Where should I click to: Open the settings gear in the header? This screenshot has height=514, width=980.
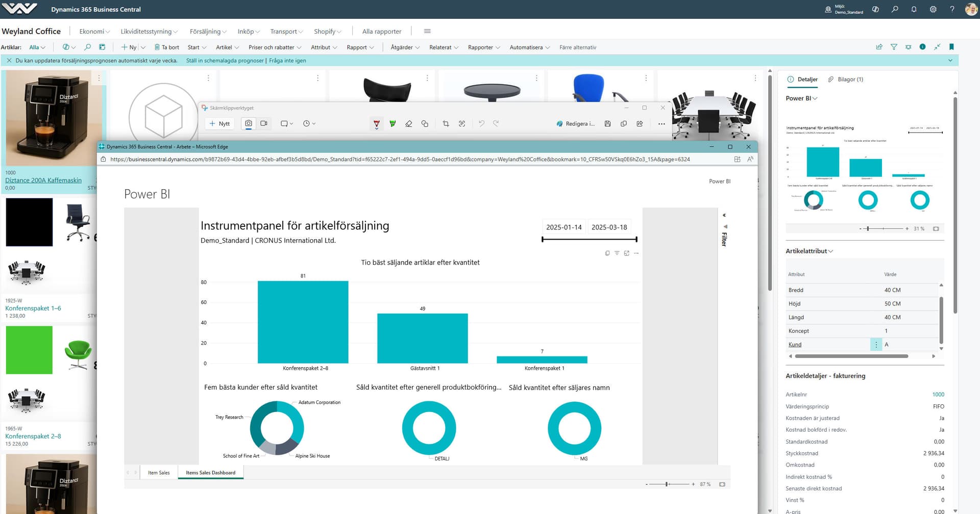933,9
